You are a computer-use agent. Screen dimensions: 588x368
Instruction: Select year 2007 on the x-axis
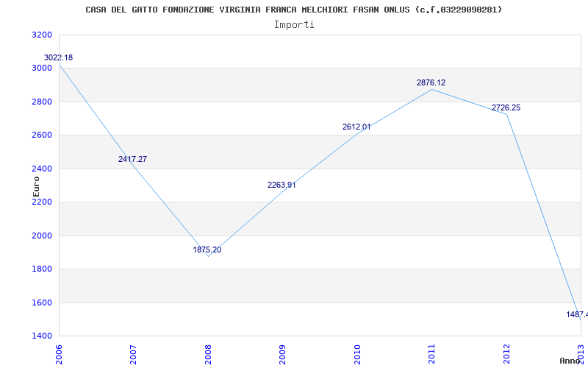pos(134,354)
